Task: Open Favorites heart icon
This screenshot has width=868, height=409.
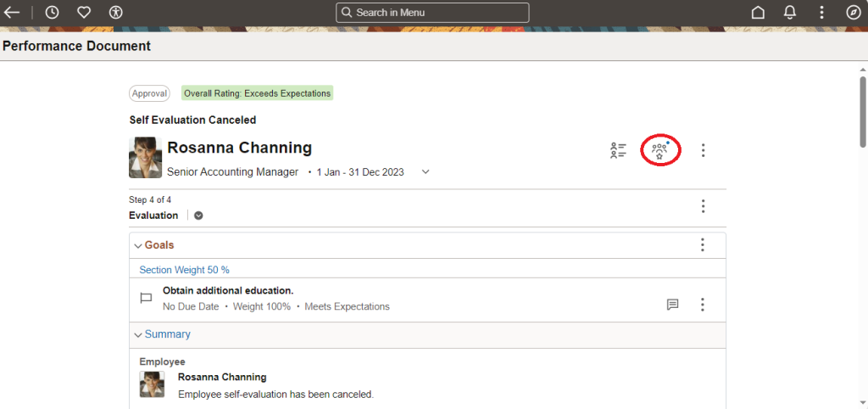Action: click(x=84, y=13)
